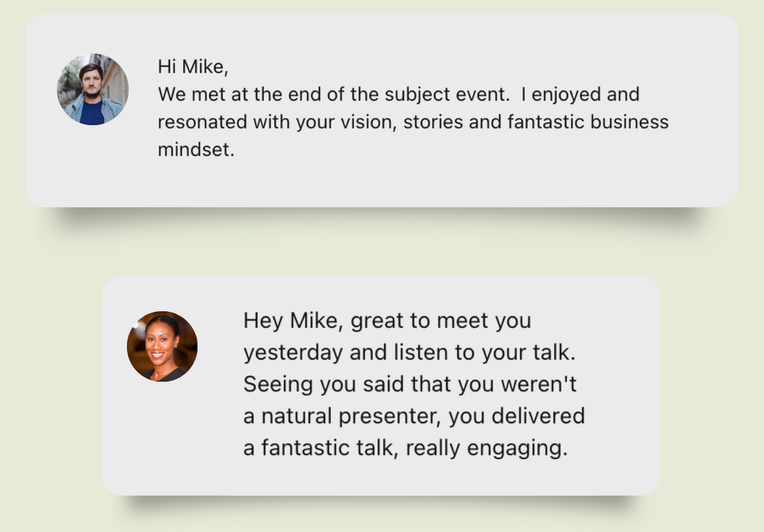Click the bearded man's profile avatar

[x=93, y=89]
